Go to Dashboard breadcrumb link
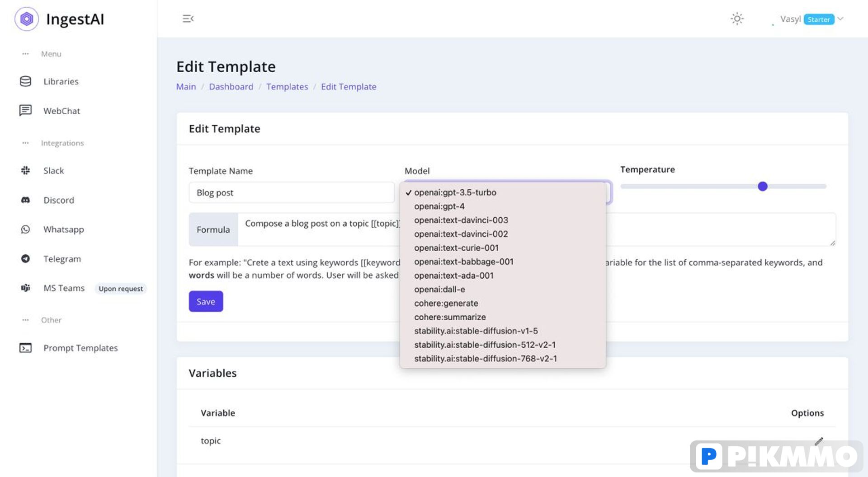This screenshot has height=477, width=868. (x=231, y=87)
